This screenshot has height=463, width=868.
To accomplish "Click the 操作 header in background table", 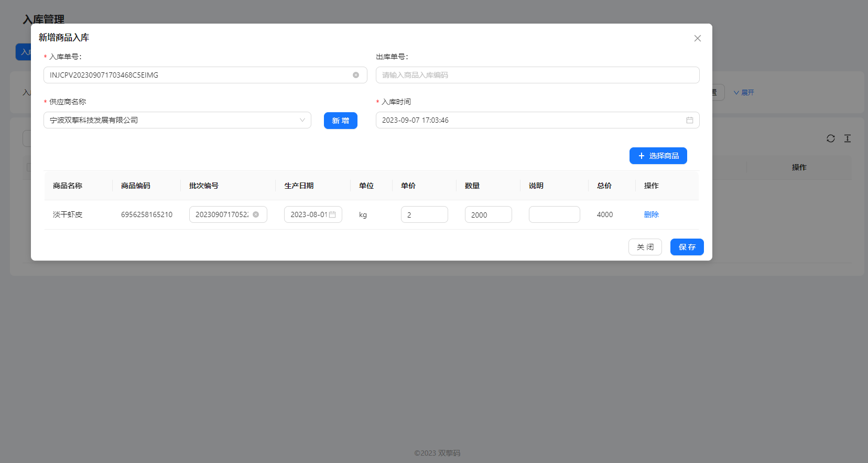I will 799,167.
